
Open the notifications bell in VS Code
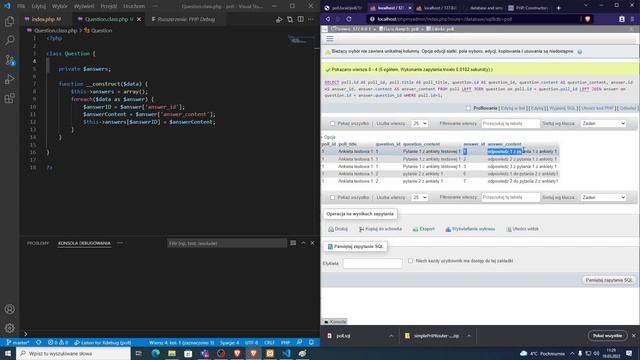coord(311,342)
